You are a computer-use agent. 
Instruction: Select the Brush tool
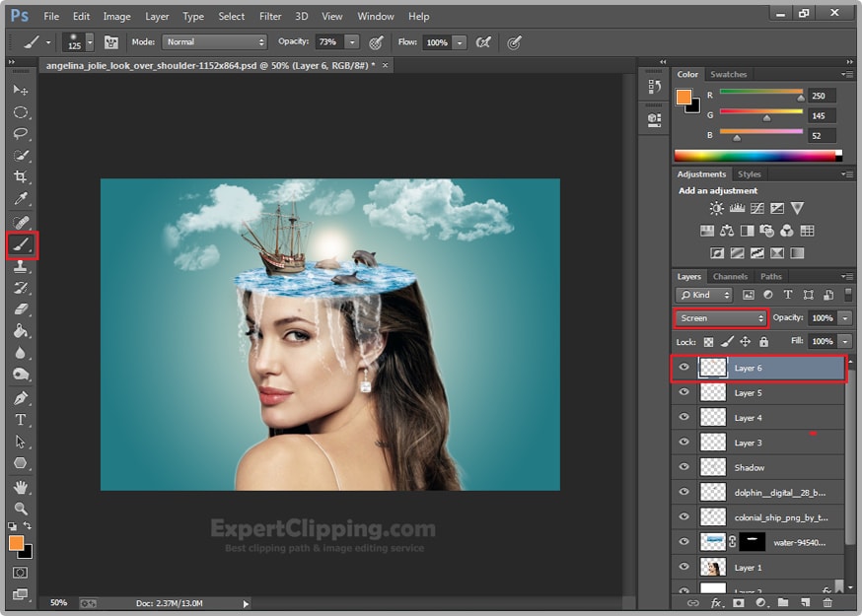click(21, 245)
